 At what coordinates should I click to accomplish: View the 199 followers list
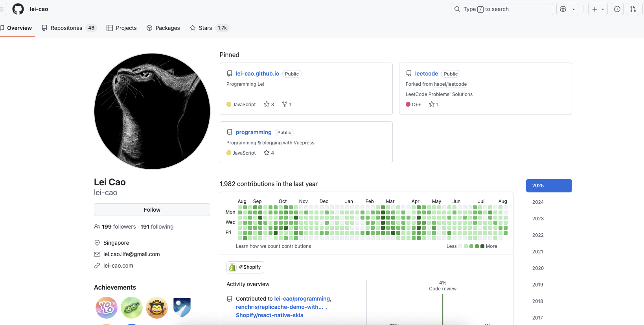pyautogui.click(x=119, y=227)
